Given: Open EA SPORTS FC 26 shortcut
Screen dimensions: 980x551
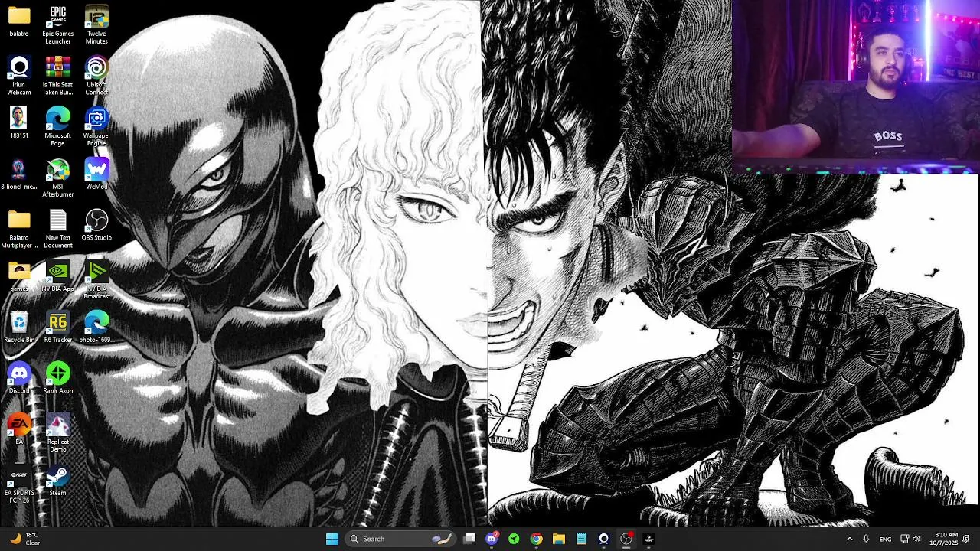Looking at the screenshot, I should pos(19,484).
